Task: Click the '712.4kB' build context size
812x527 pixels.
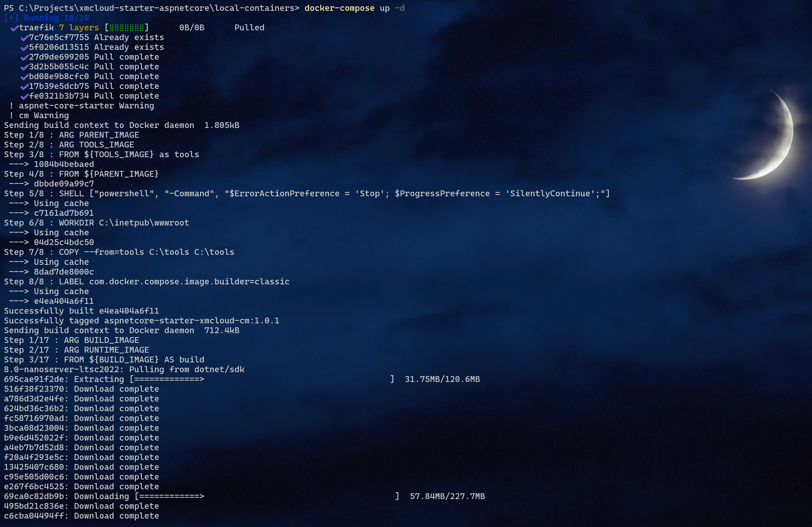Action: (222, 330)
